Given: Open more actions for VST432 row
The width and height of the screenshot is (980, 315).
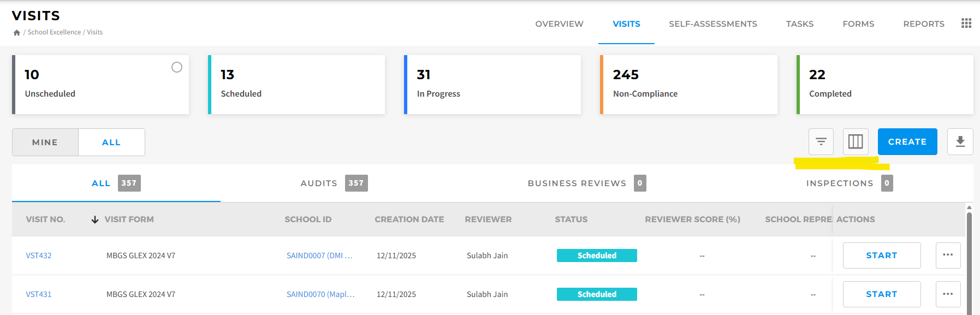Looking at the screenshot, I should pyautogui.click(x=948, y=255).
